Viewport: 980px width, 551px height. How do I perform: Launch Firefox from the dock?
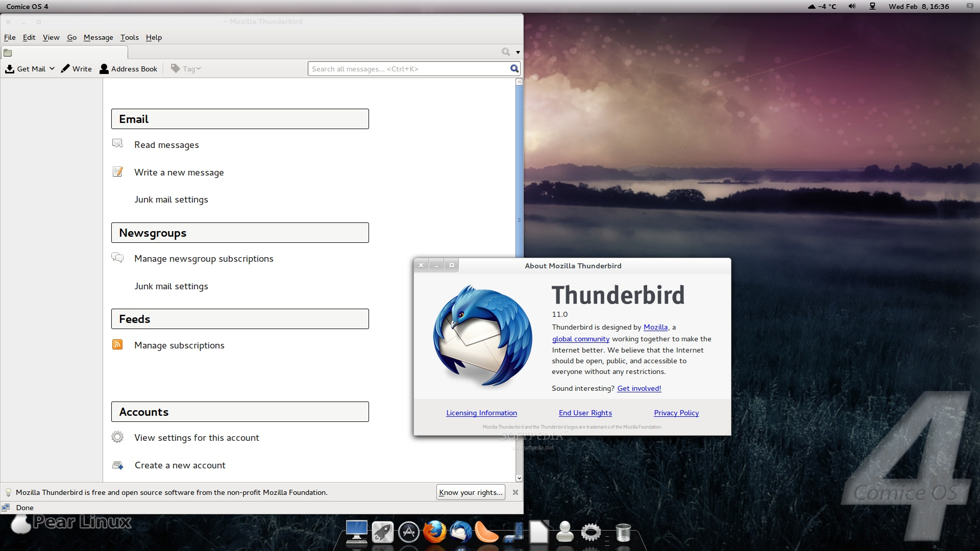tap(434, 532)
